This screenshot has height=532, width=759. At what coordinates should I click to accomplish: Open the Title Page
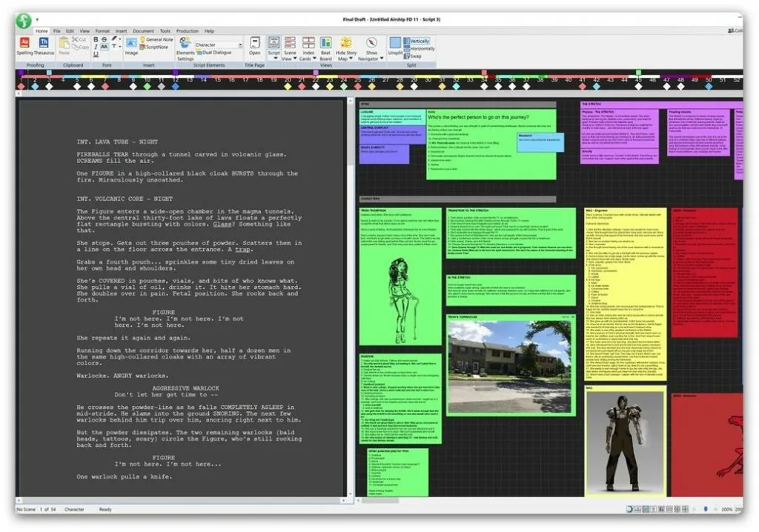coord(255,46)
